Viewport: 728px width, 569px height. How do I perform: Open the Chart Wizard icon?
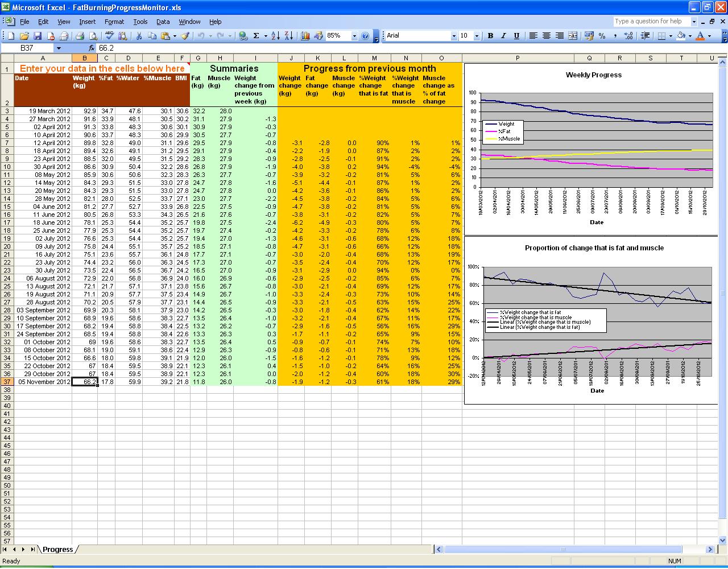click(x=305, y=36)
